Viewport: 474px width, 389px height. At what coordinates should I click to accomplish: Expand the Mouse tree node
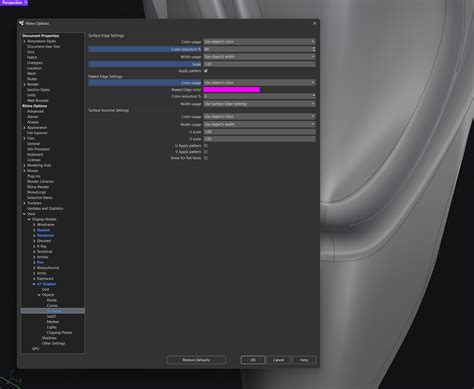[x=24, y=171]
